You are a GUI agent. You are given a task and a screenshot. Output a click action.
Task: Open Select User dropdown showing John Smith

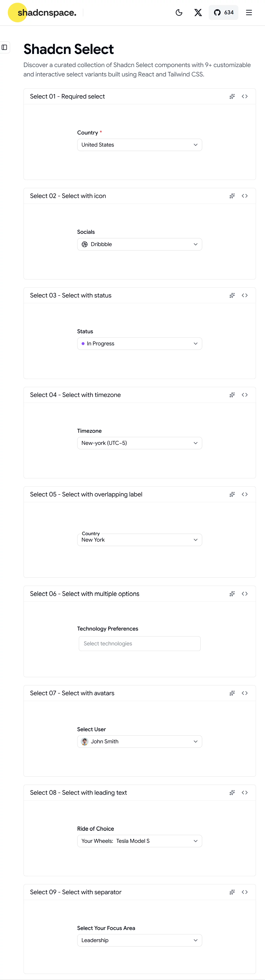pos(140,742)
